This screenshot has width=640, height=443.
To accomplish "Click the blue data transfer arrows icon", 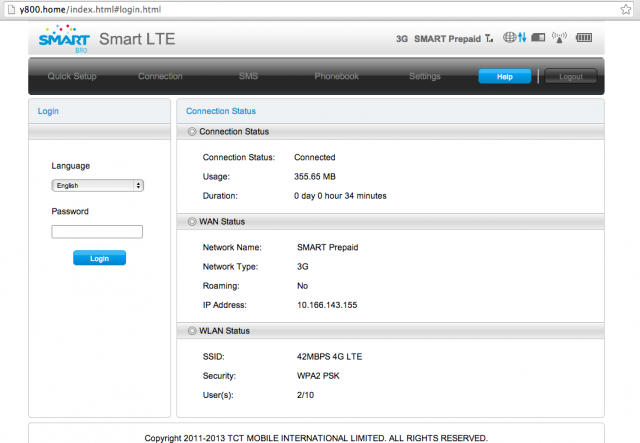I will [522, 38].
